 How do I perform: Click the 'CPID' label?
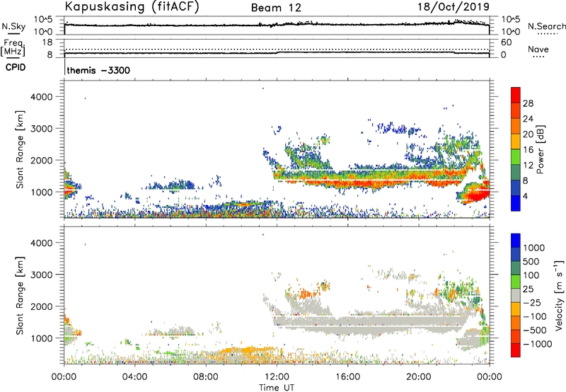click(x=16, y=67)
